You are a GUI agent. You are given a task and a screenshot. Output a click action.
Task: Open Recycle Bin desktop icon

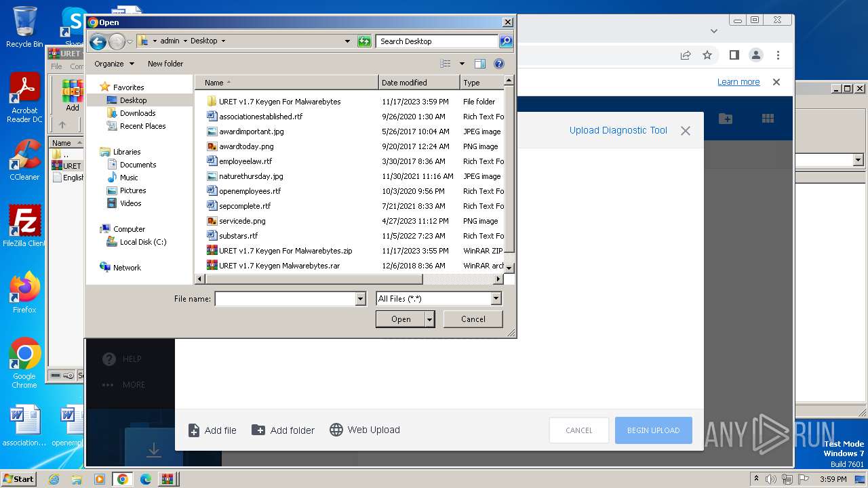click(x=24, y=27)
